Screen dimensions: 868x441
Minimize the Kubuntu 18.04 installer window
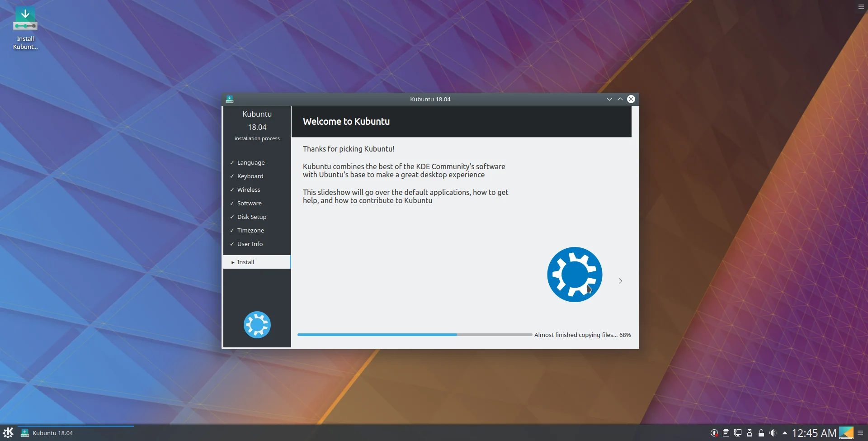point(609,99)
